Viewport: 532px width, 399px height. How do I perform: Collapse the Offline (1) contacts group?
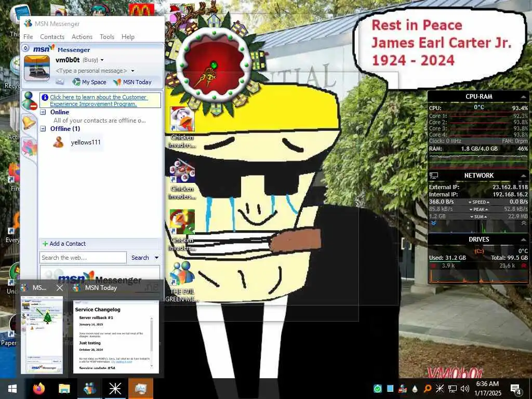pos(43,129)
